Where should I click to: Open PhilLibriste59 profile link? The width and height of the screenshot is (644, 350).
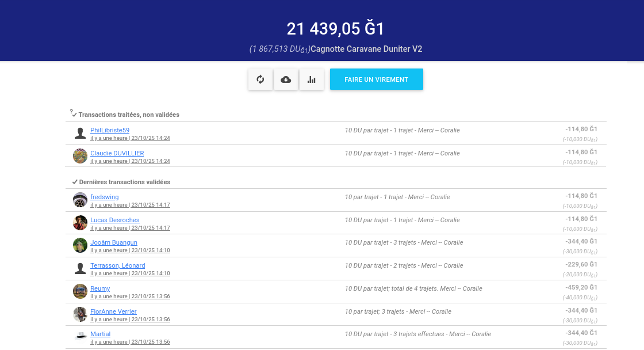[x=110, y=130]
